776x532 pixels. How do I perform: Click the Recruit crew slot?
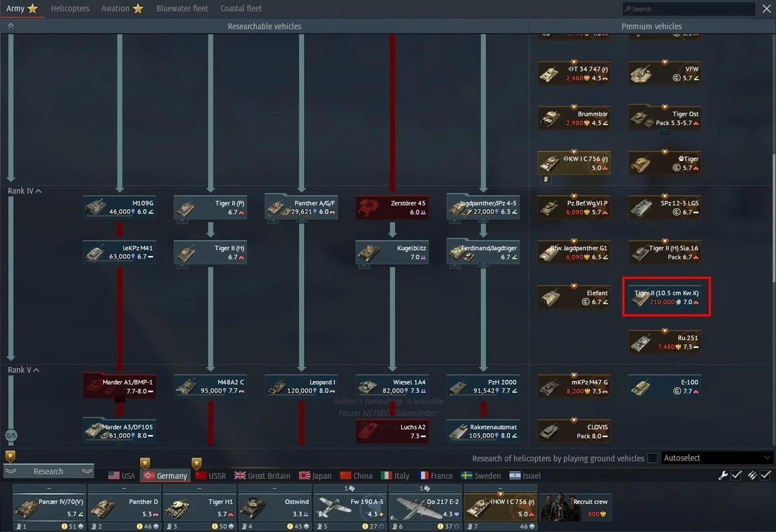[x=575, y=507]
